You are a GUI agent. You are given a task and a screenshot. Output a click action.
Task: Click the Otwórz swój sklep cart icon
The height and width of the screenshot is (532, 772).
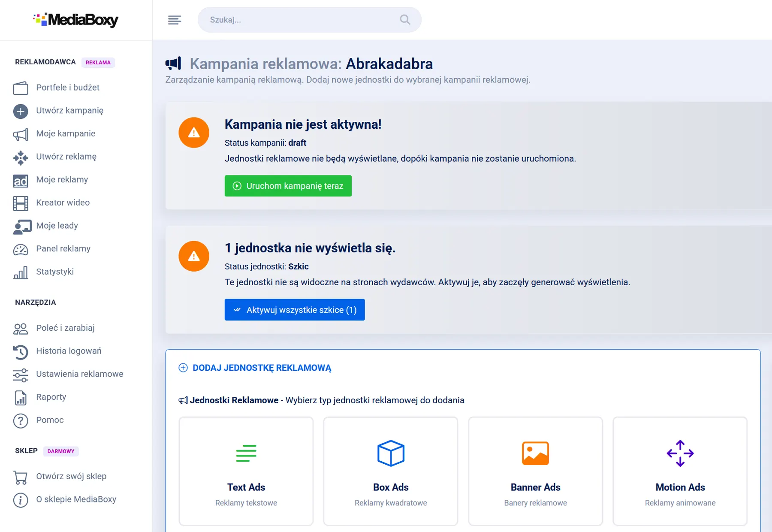pos(21,477)
